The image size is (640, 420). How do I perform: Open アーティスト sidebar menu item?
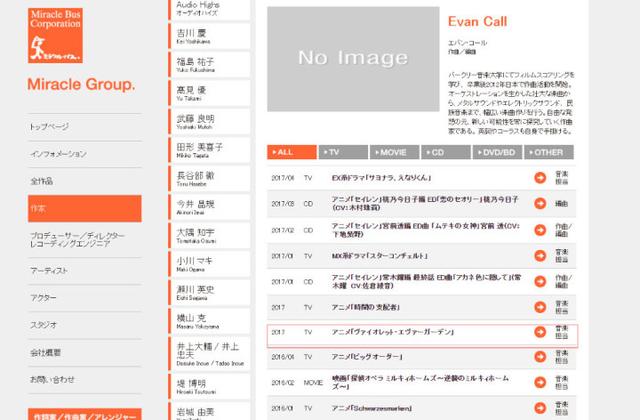[x=84, y=271]
